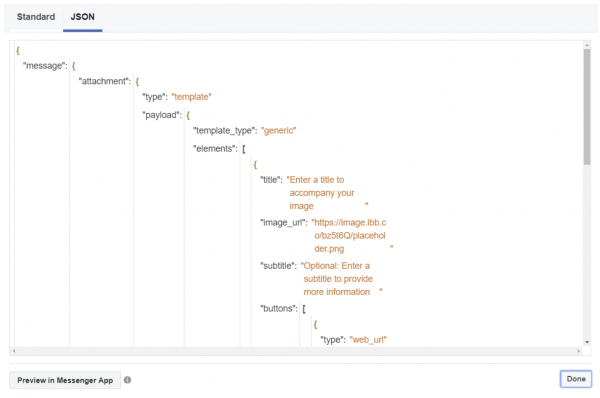Click the vertical scrollbar thumb
The image size is (600, 398).
pyautogui.click(x=587, y=107)
